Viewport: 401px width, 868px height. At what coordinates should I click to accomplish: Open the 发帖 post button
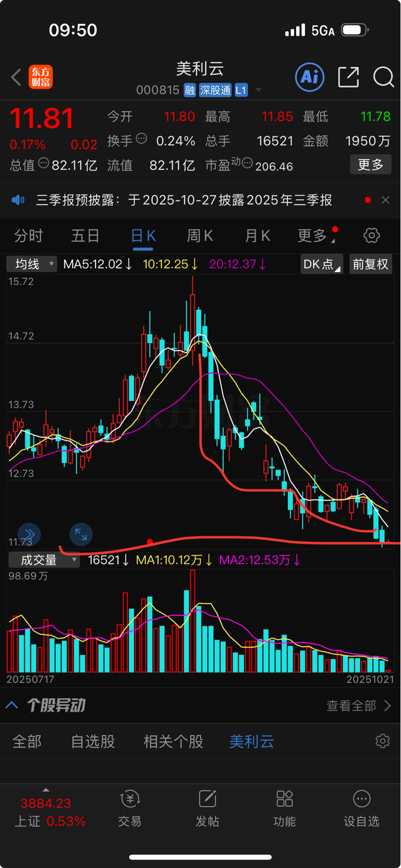point(207,809)
